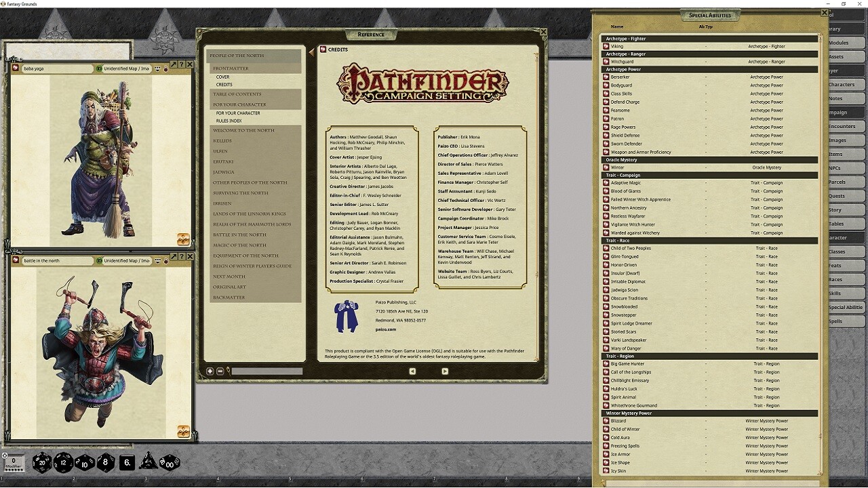This screenshot has height=488, width=868.
Task: Click the plus zoom icon in the Reference window
Action: point(210,371)
